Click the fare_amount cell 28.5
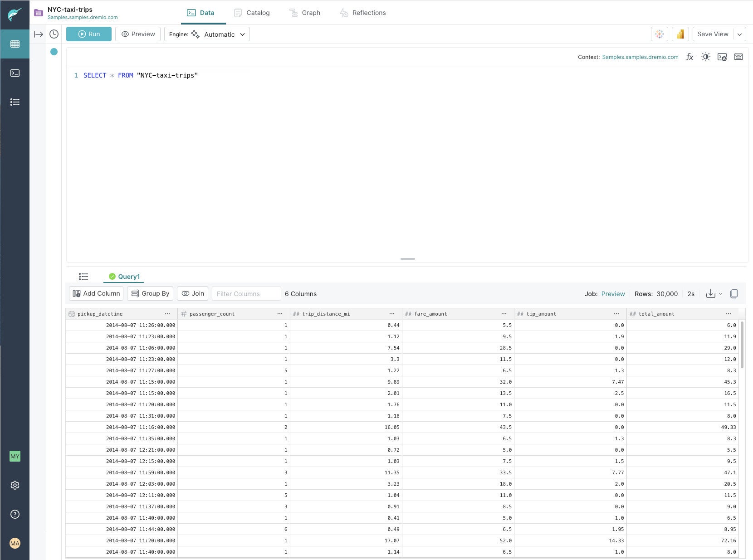This screenshot has width=753, height=560. [458, 348]
